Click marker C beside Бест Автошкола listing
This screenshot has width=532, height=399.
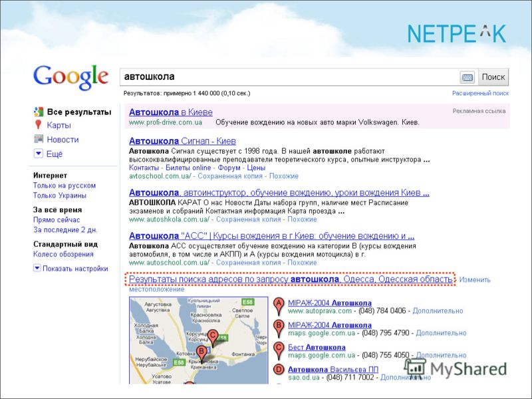click(x=279, y=350)
